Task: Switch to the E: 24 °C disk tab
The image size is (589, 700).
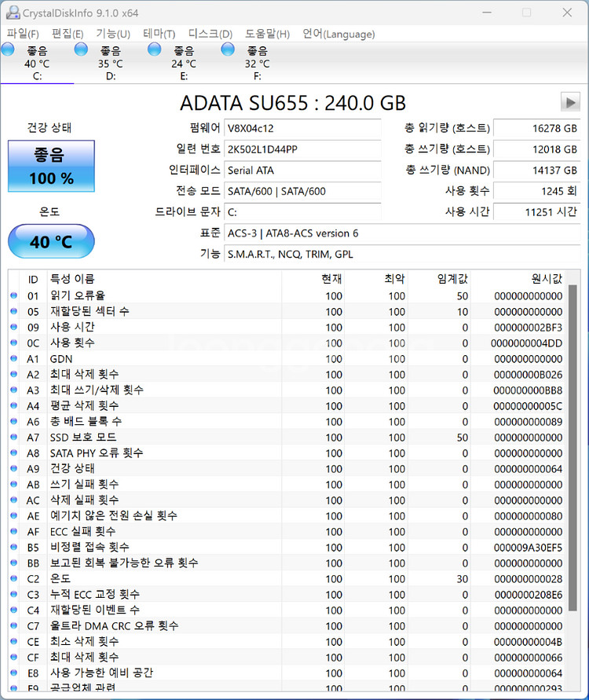Action: pos(184,63)
